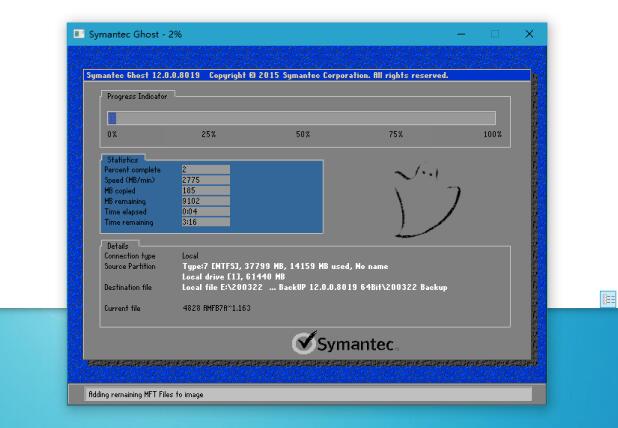Click the Symantec Ghost 12.0.0.8019 copyright header
Image resolution: width=618 pixels, height=428 pixels.
point(267,75)
